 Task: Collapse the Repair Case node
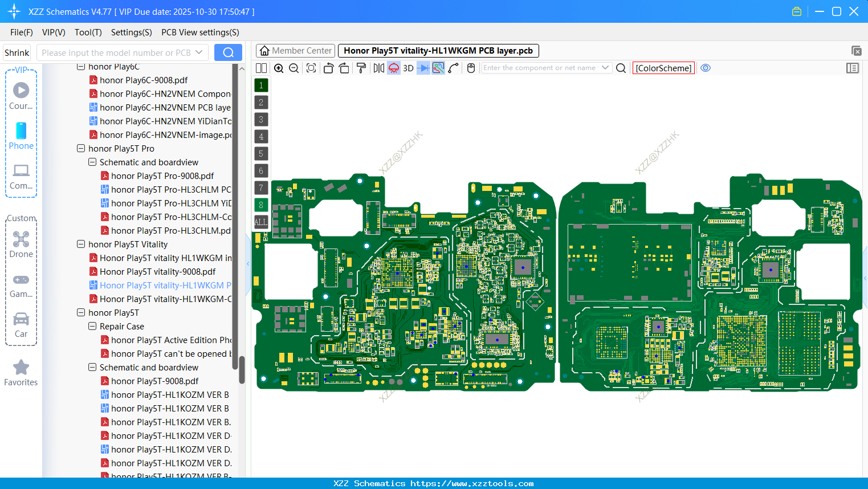92,326
